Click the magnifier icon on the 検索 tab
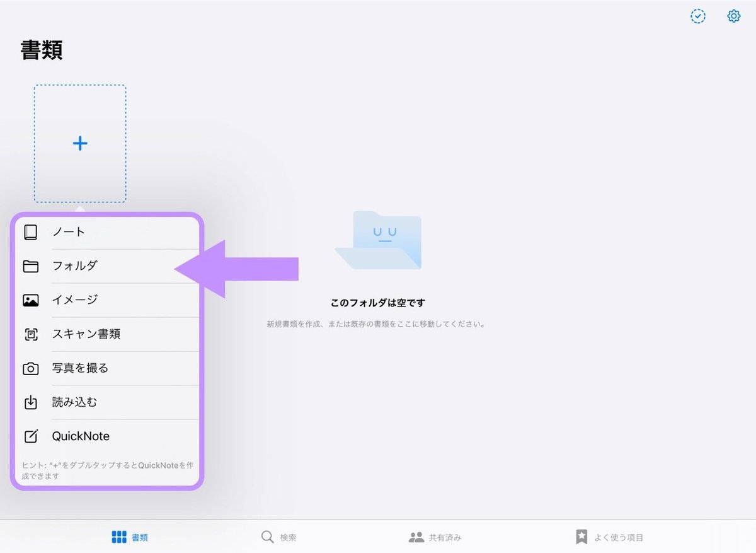Screen dimensions: 756x553 [x=267, y=537]
